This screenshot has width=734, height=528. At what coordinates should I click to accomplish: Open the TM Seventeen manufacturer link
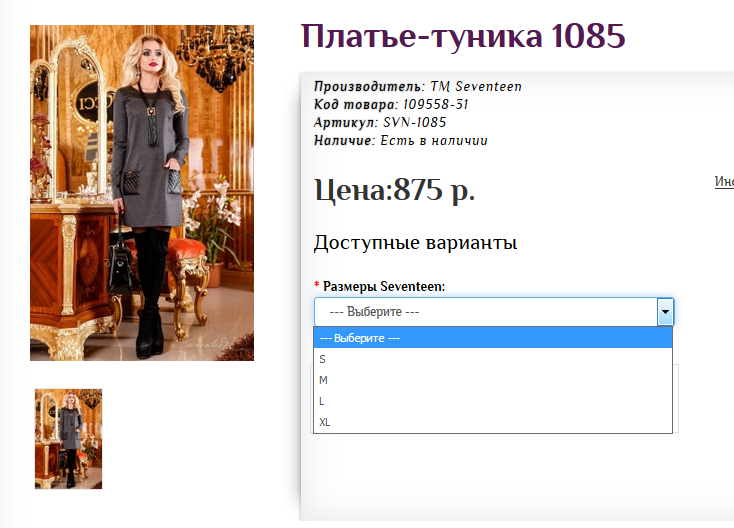point(476,87)
